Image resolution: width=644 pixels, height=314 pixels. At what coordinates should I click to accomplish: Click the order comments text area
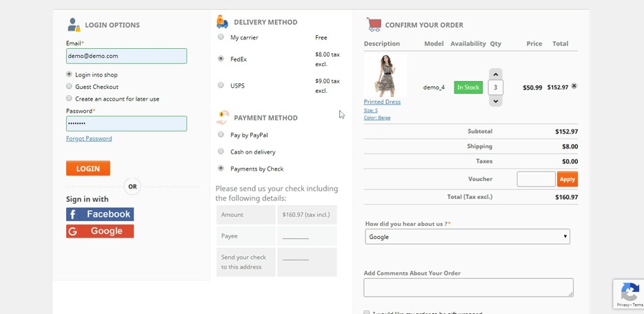468,287
